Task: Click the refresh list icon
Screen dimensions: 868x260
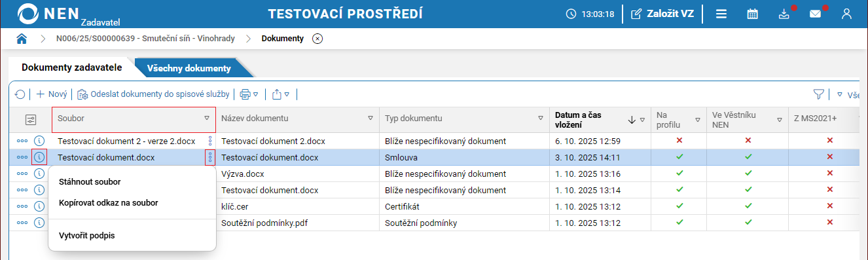Action: coord(20,94)
